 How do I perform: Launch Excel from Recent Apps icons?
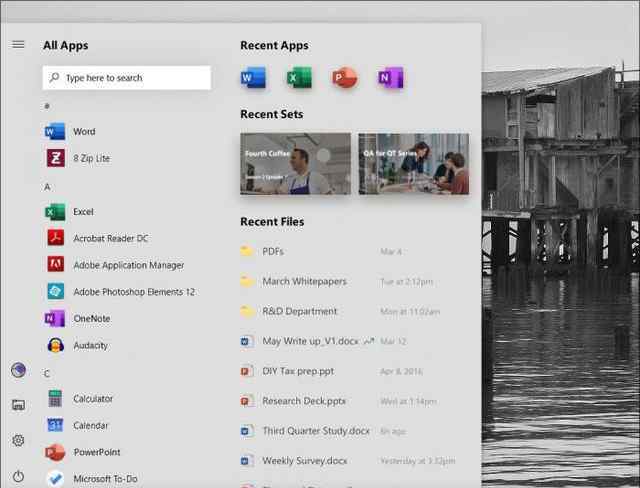[300, 78]
